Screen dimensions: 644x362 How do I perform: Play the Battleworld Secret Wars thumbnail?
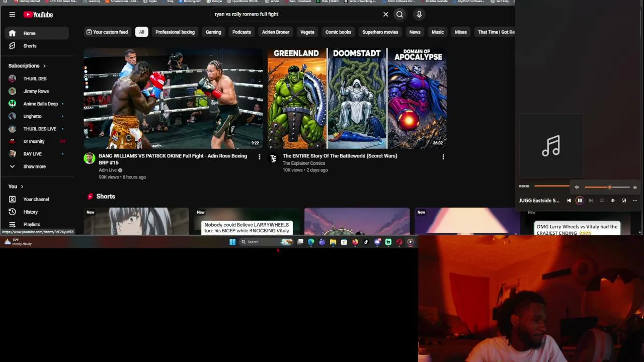(x=357, y=99)
